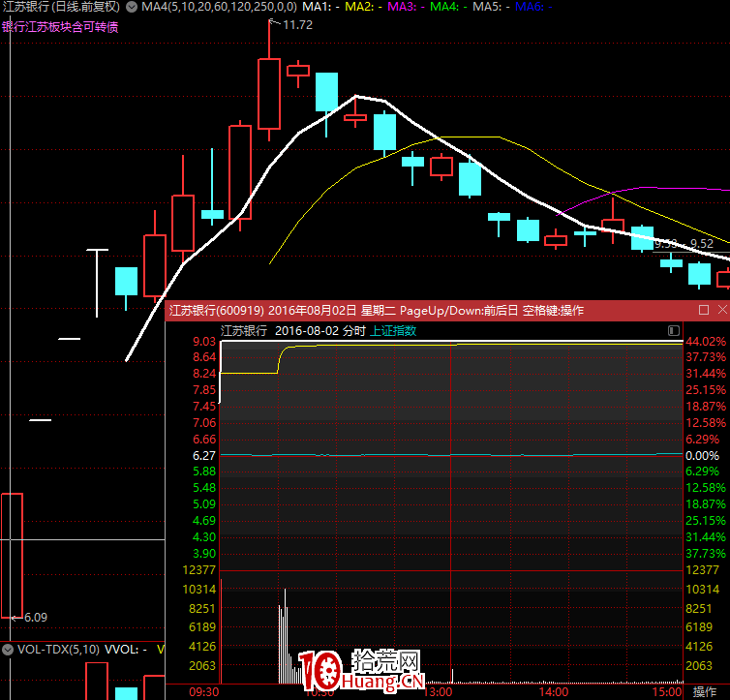Click the popup title 江苏银行(600919) 2016年08月02日
The image size is (730, 700).
pyautogui.click(x=262, y=311)
